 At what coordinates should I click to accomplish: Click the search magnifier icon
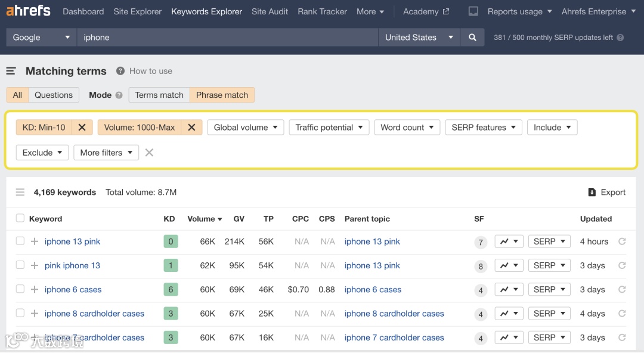[472, 38]
